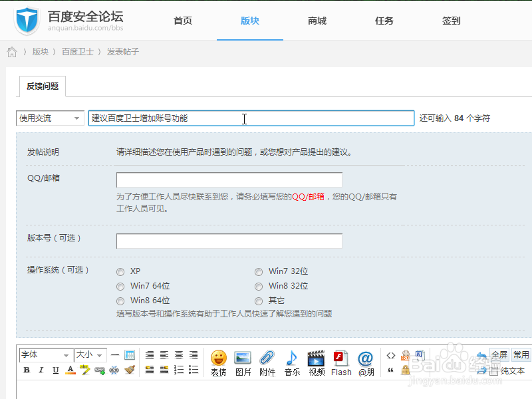Insert Flash content via the Flash icon
Image resolution: width=532 pixels, height=399 pixels.
click(340, 359)
